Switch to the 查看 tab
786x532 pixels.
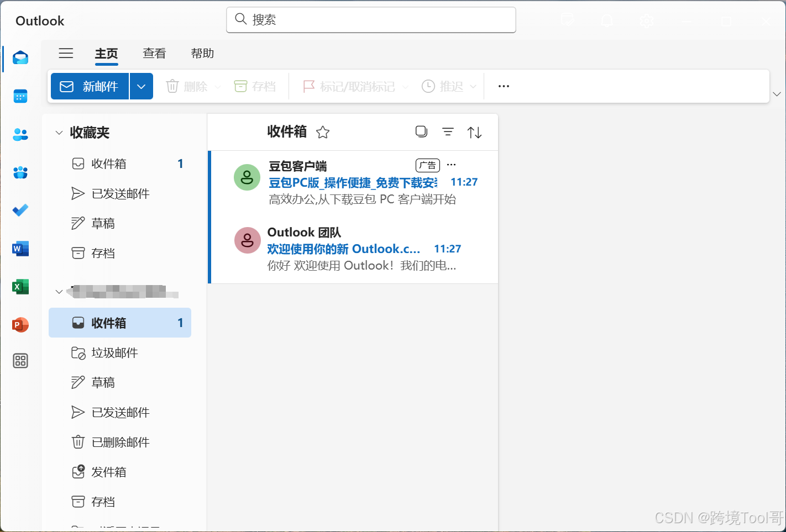coord(154,54)
